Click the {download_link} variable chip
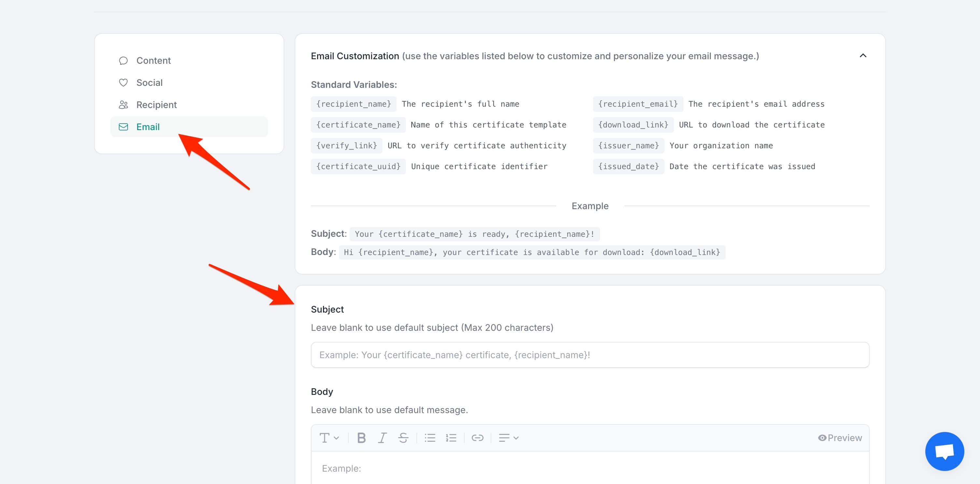 633,125
